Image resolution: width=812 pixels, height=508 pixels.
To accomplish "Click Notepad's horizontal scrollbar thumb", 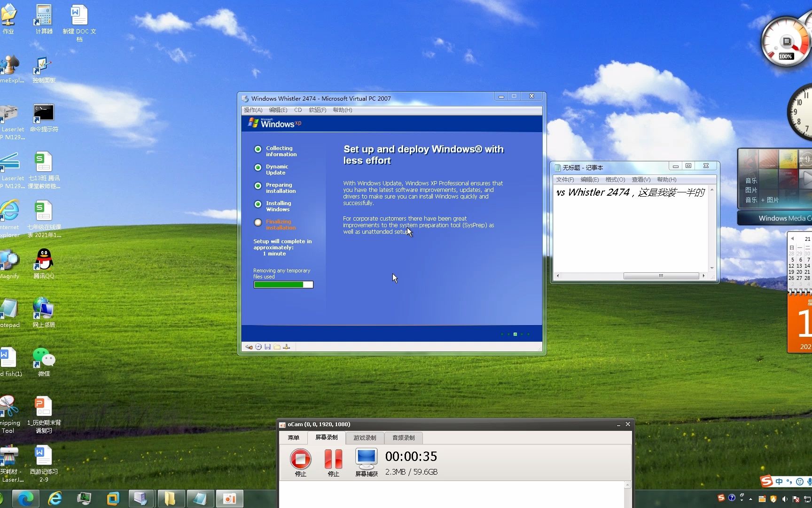I will [x=661, y=276].
